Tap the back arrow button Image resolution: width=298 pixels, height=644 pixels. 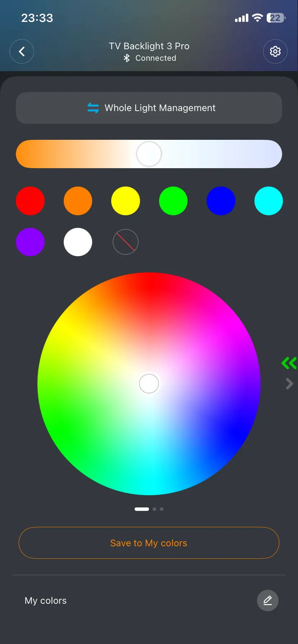[22, 51]
